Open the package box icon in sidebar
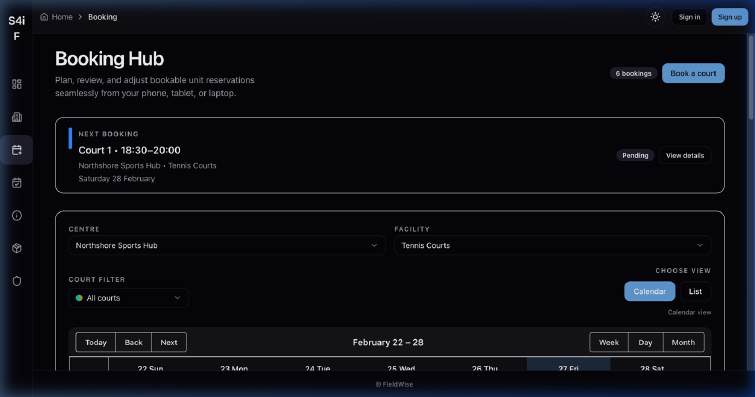The height and width of the screenshot is (397, 755). tap(17, 248)
